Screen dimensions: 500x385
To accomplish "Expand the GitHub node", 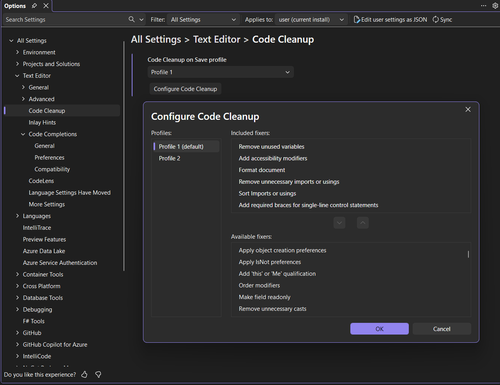I will point(17,333).
